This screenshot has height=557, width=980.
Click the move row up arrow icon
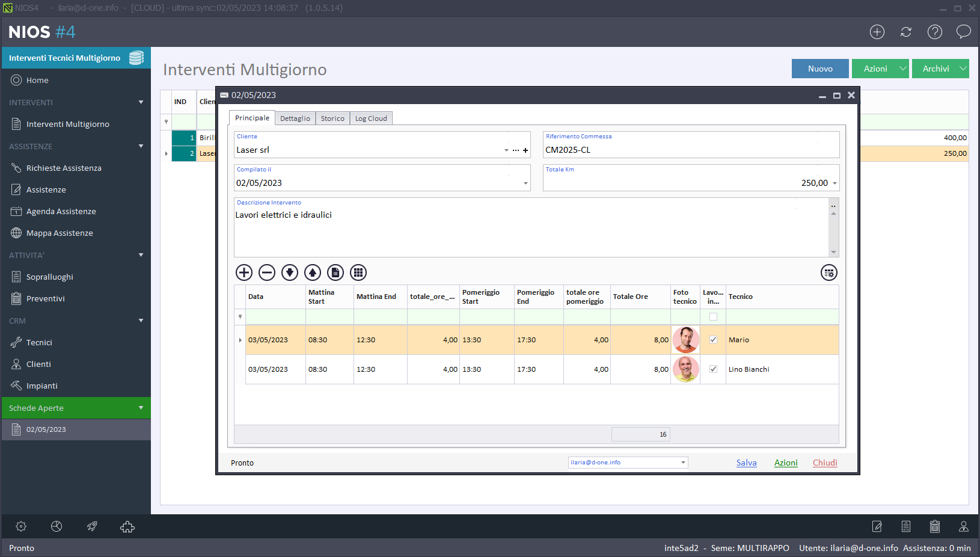(313, 272)
